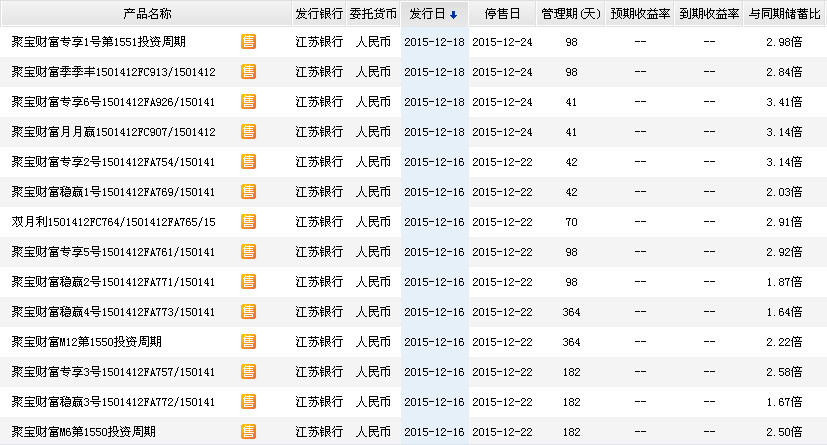827x445 pixels.
Task: Select the 3.41倍 savings ratio value
Action: click(x=784, y=102)
